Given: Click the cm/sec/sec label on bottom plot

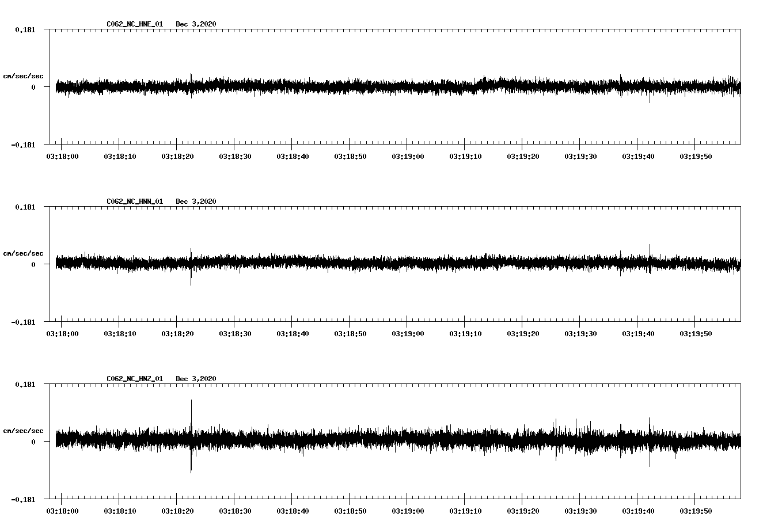Looking at the screenshot, I should pyautogui.click(x=24, y=430).
